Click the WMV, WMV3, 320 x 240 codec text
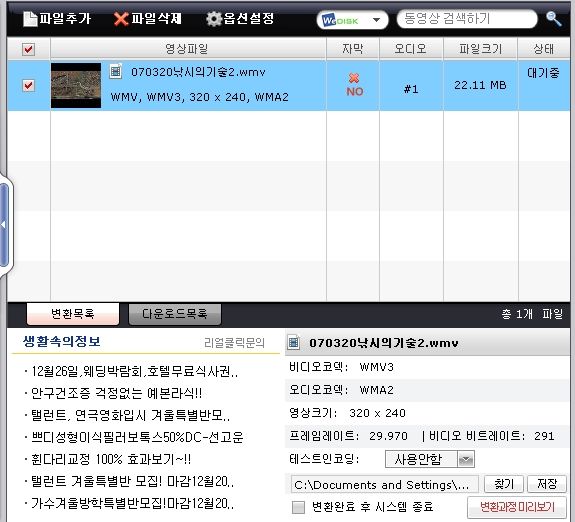Viewport: 575px width, 522px height. [x=199, y=97]
